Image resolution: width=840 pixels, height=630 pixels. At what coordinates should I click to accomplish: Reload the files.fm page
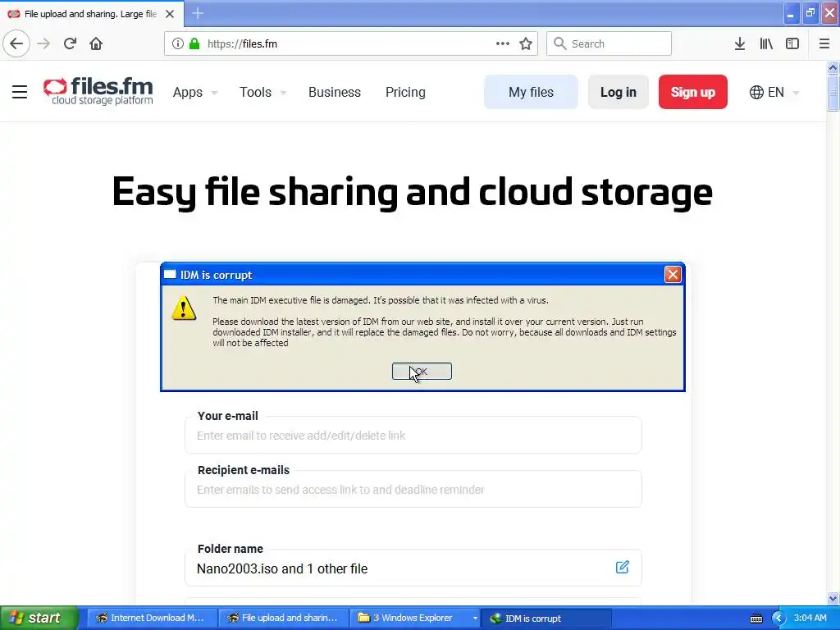pos(71,43)
